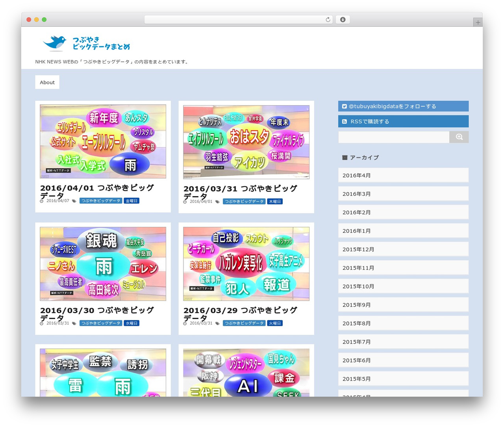The image size is (504, 427).
Task: Click the 新年度 word cloud thumbnail
Action: pos(103,141)
